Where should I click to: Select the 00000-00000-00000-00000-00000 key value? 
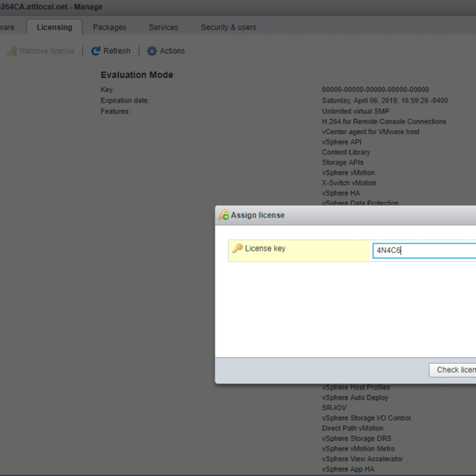[375, 90]
